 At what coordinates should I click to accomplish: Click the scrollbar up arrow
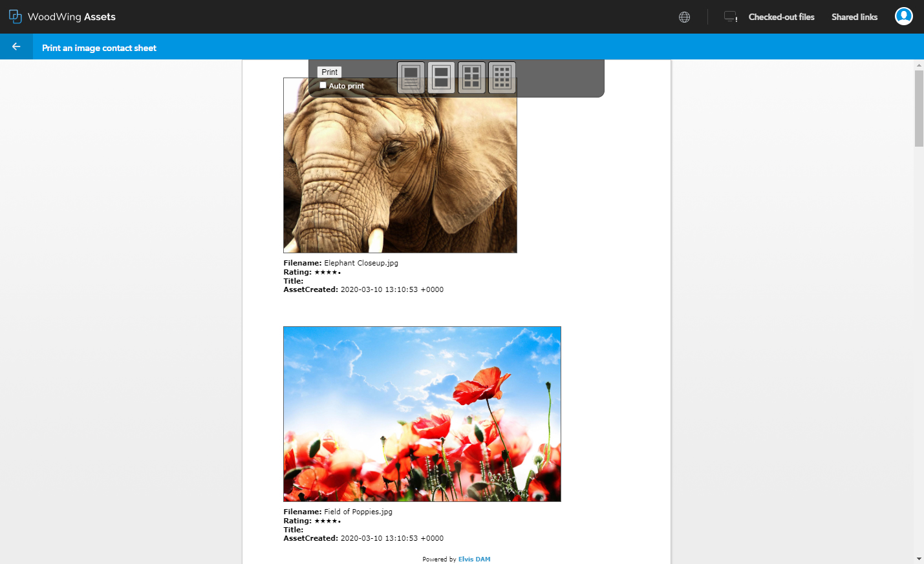919,65
